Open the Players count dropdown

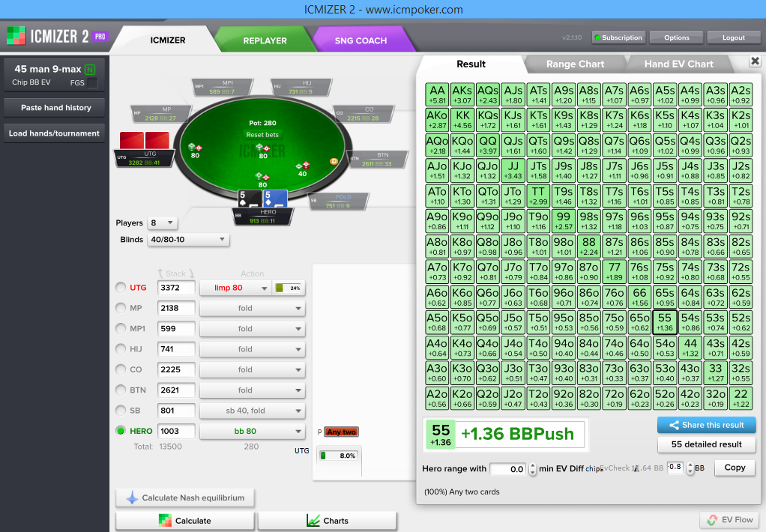(x=162, y=223)
